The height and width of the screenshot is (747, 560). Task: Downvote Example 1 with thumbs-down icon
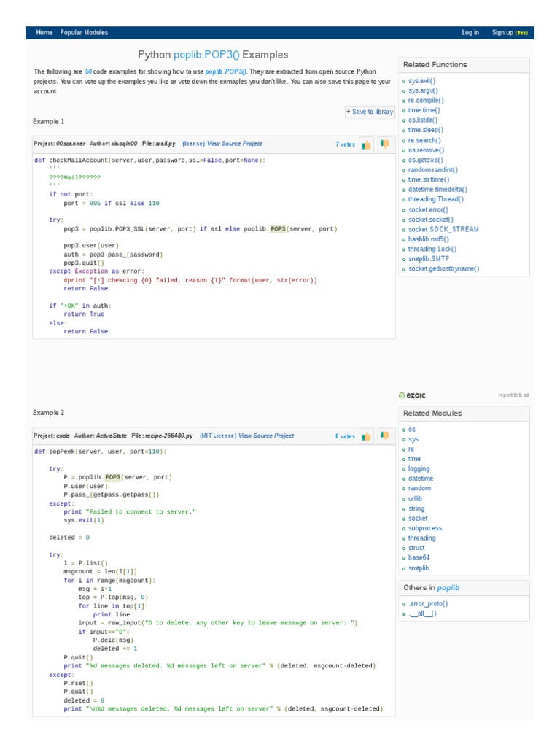(384, 144)
